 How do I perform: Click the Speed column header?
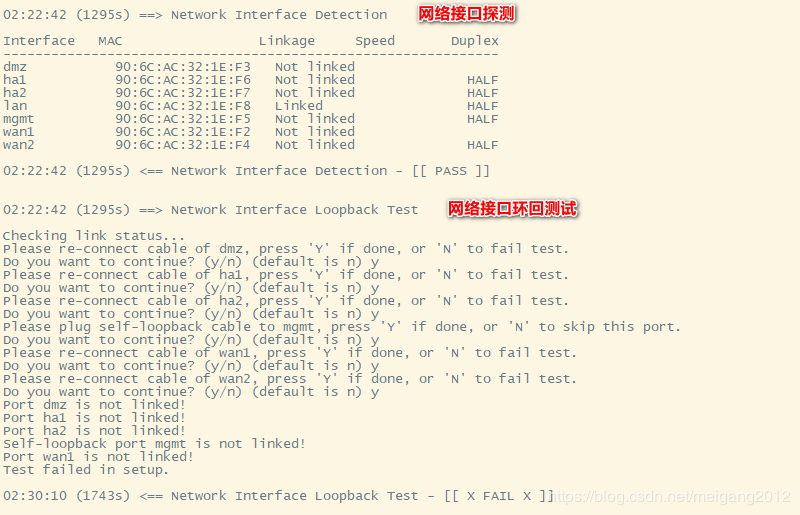[375, 41]
